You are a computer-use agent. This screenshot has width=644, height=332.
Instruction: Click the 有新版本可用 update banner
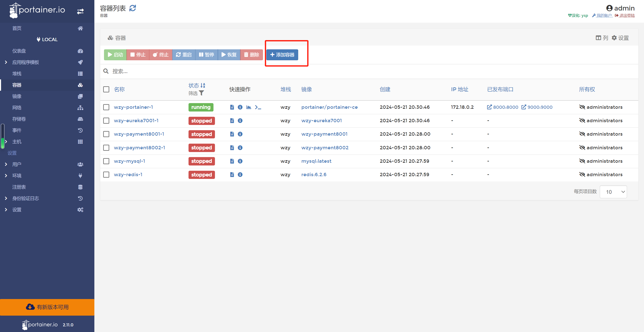(x=47, y=307)
